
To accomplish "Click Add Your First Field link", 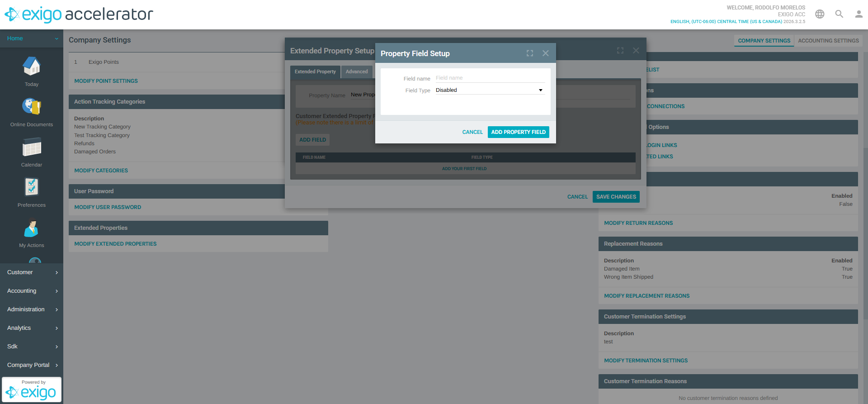I will point(464,169).
